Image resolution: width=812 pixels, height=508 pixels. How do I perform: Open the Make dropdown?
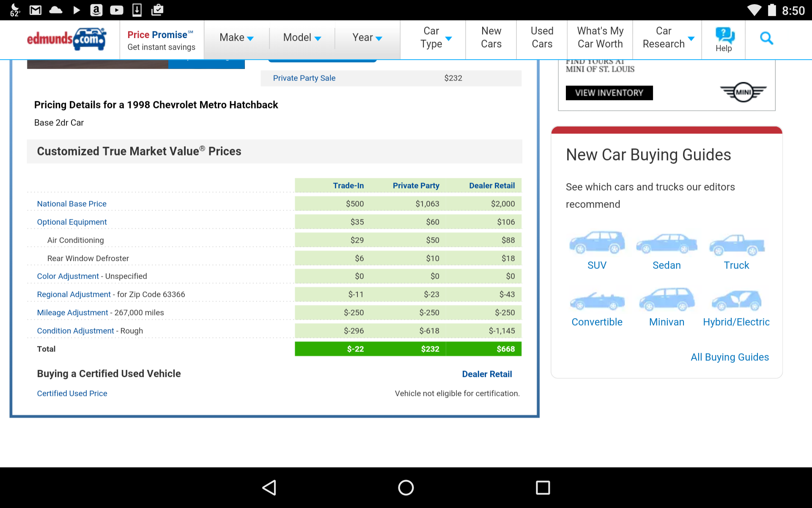tap(236, 38)
